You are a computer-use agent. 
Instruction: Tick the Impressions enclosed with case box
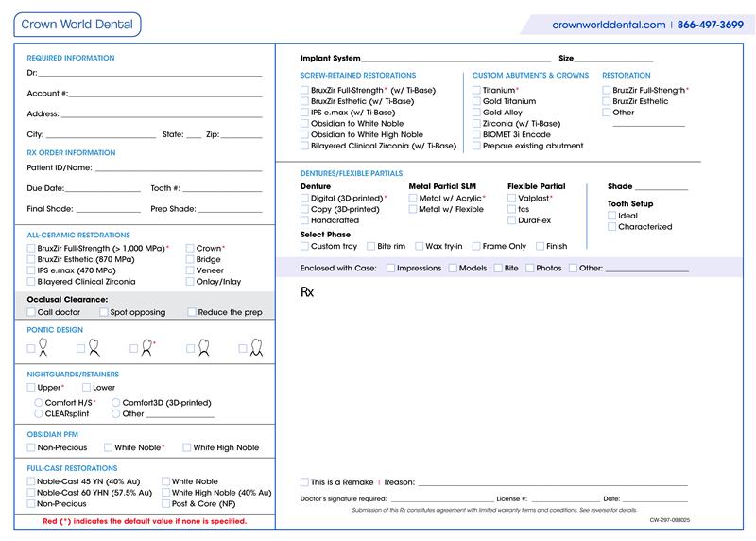pyautogui.click(x=390, y=269)
